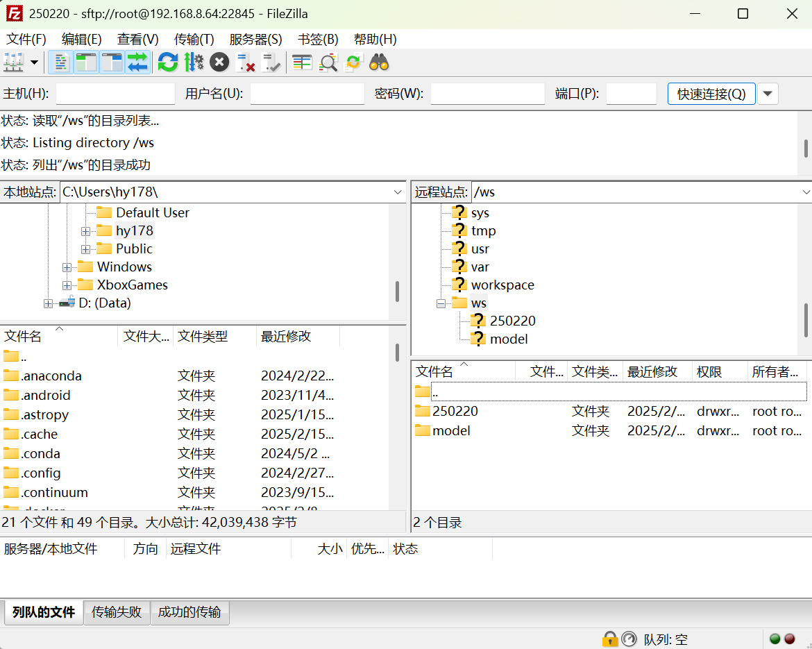Collapse the ws folder in the remote tree
The height and width of the screenshot is (649, 812).
442,303
